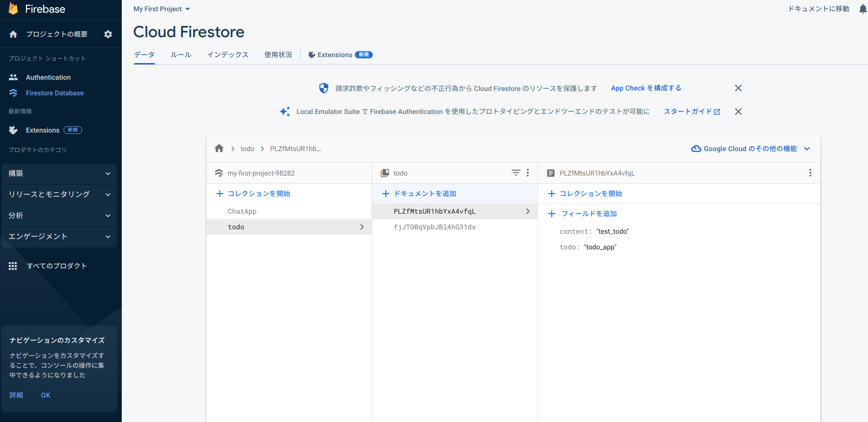Open project settings gear icon
868x422 pixels.
tap(108, 34)
